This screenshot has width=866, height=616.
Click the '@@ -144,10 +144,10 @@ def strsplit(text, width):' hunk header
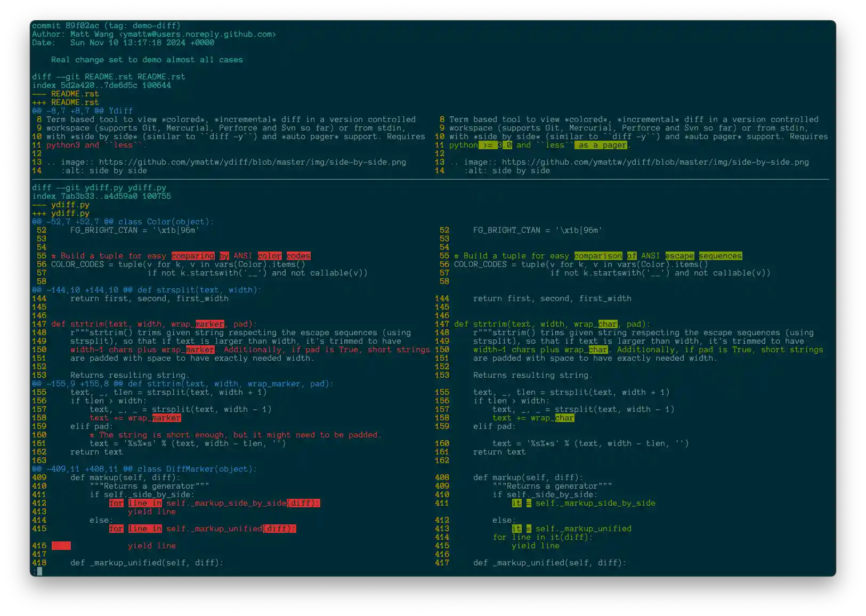147,290
